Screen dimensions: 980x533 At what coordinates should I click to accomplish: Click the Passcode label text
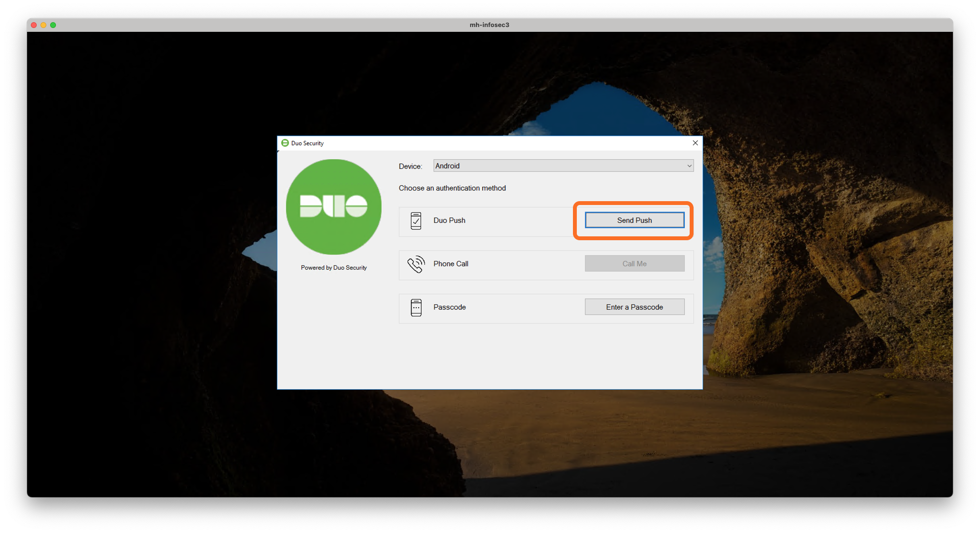click(x=449, y=307)
